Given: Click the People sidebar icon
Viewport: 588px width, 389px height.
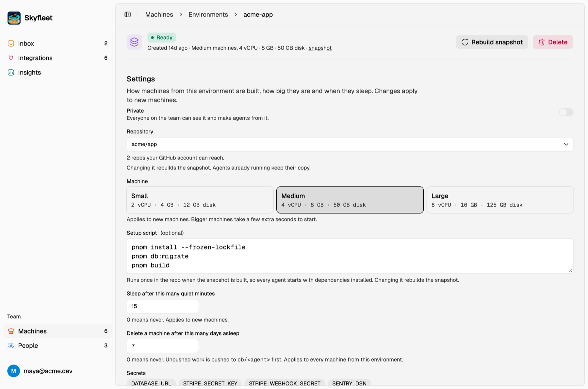Looking at the screenshot, I should tap(11, 346).
